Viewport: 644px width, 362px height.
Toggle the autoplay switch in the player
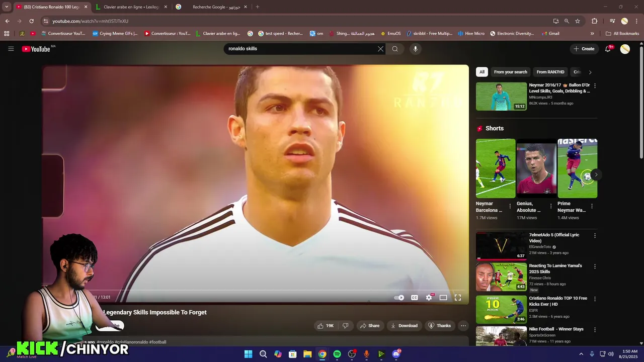[x=399, y=297]
